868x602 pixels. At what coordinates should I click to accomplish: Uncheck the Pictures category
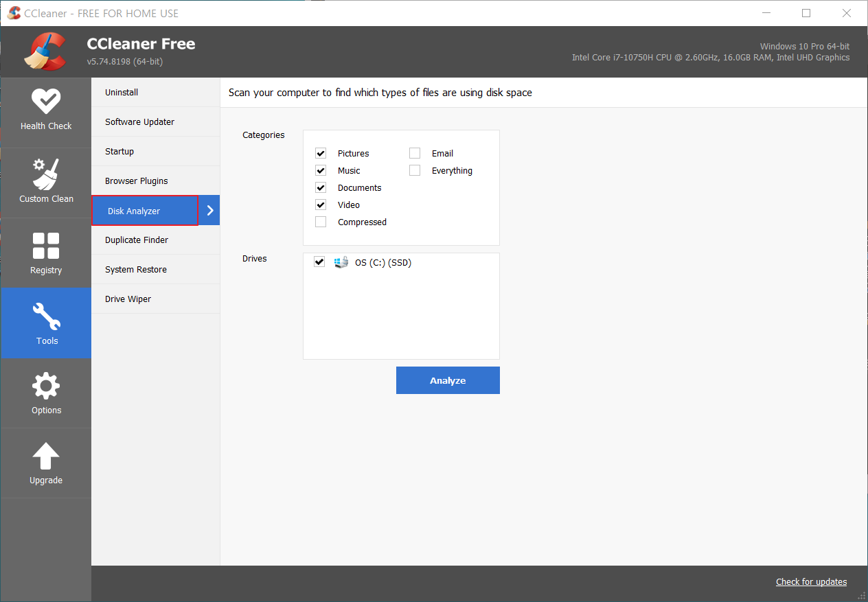pyautogui.click(x=321, y=153)
